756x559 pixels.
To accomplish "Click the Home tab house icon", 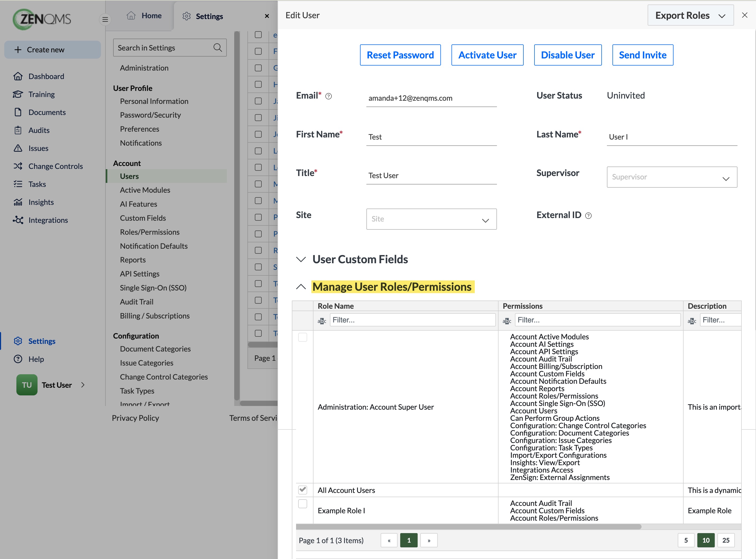I will pyautogui.click(x=131, y=16).
